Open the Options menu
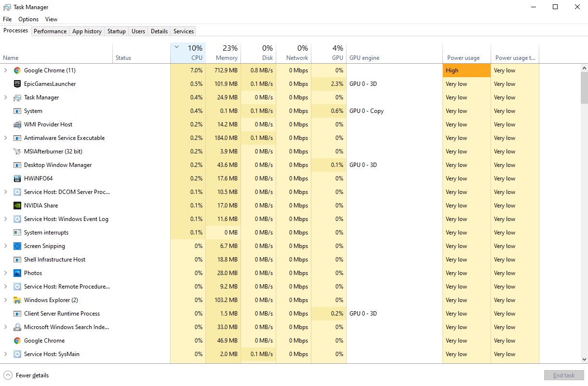This screenshot has height=386, width=588. point(28,19)
